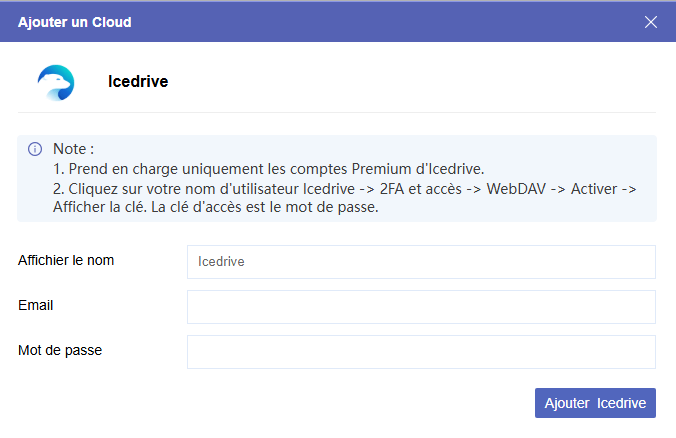
Task: Click the Email label
Action: coord(35,305)
